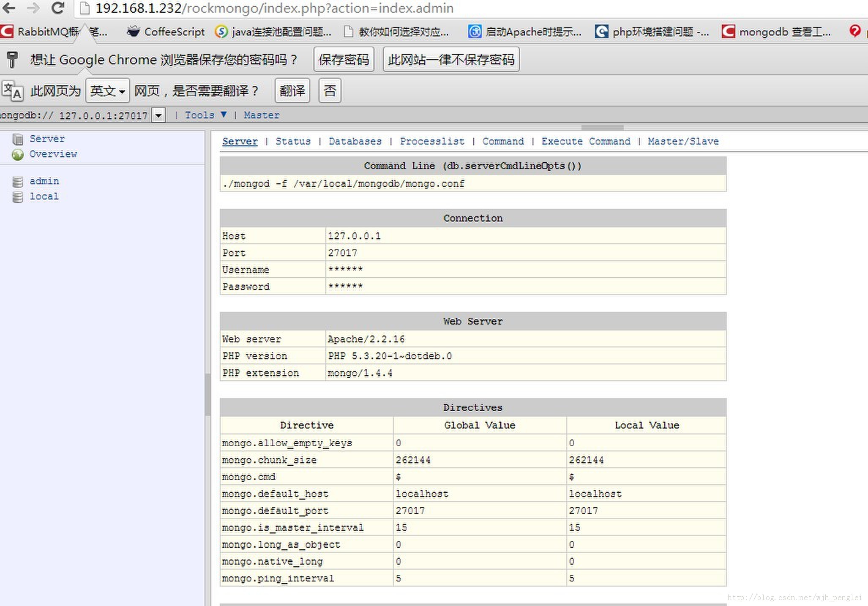Switch to the Databases tab

click(x=355, y=141)
